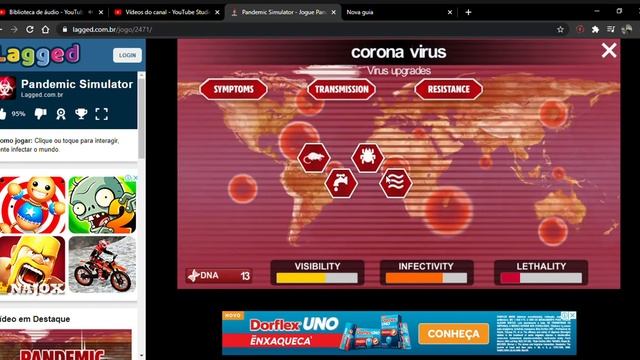Click the address bar URL field

coord(310,29)
